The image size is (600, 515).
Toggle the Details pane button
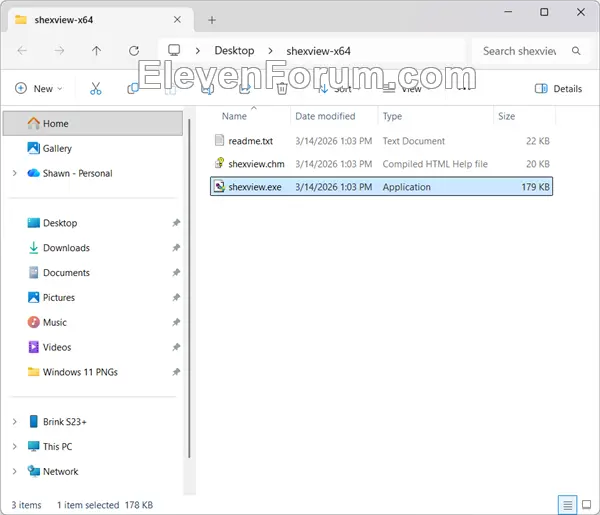coord(558,89)
